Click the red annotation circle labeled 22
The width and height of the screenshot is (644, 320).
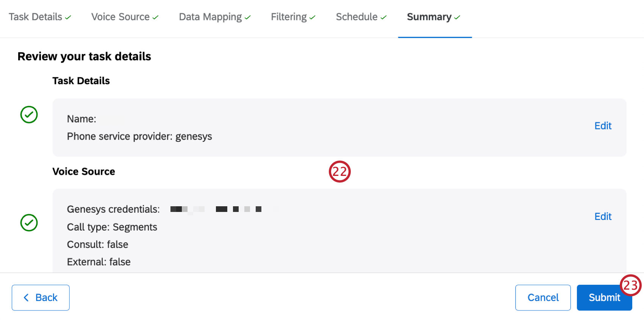coord(340,171)
